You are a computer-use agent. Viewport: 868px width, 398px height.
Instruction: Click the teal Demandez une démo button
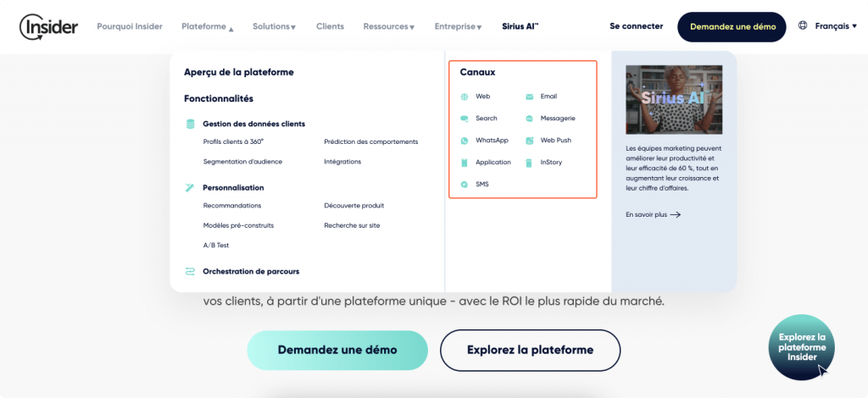tap(337, 350)
